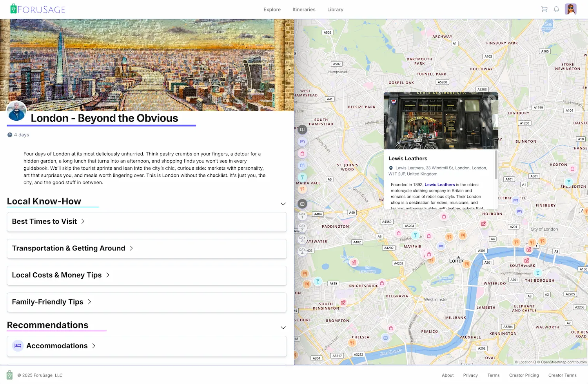Collapse the Local Know-How section
The image size is (588, 384).
283,204
